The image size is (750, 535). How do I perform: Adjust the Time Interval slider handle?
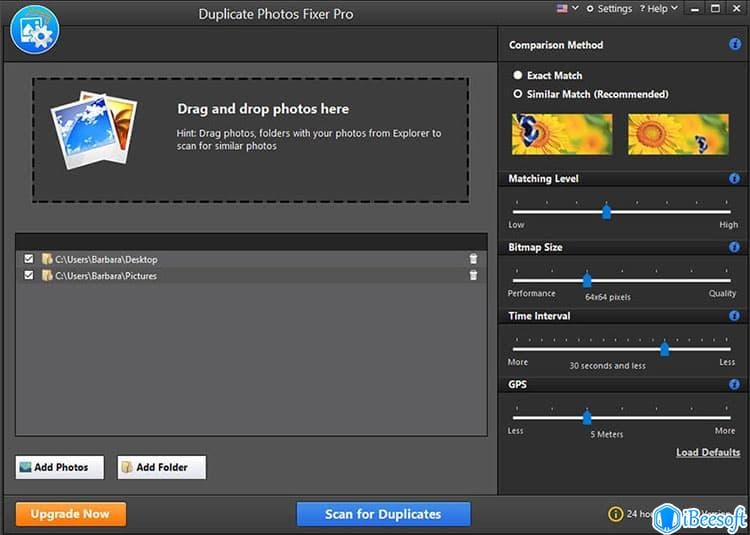(x=664, y=349)
